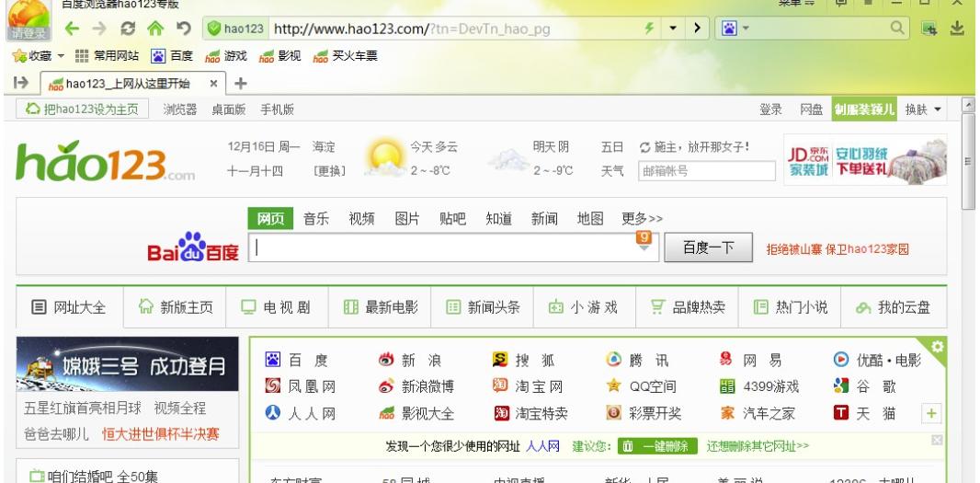Click the login avatar 请登录
980x483 pixels.
tap(28, 20)
